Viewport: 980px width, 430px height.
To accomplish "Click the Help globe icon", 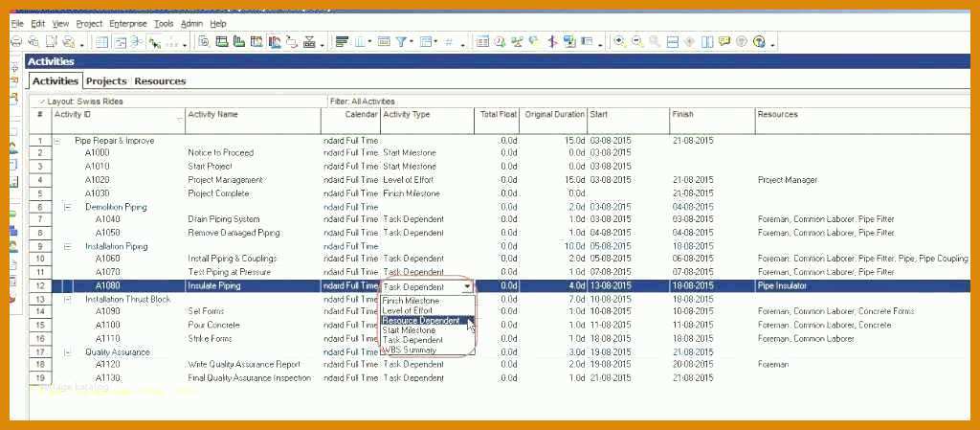I will point(759,42).
